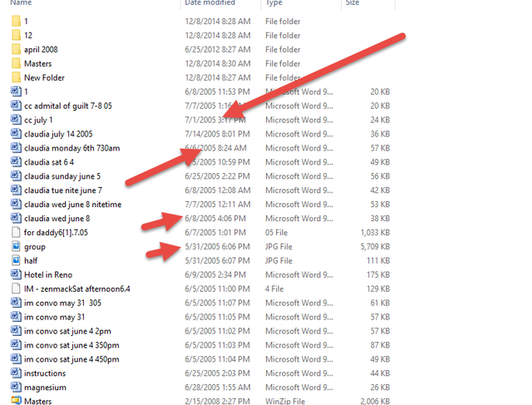Click date '6/25/2012 8:27 AM' of april 2008

click(x=218, y=50)
